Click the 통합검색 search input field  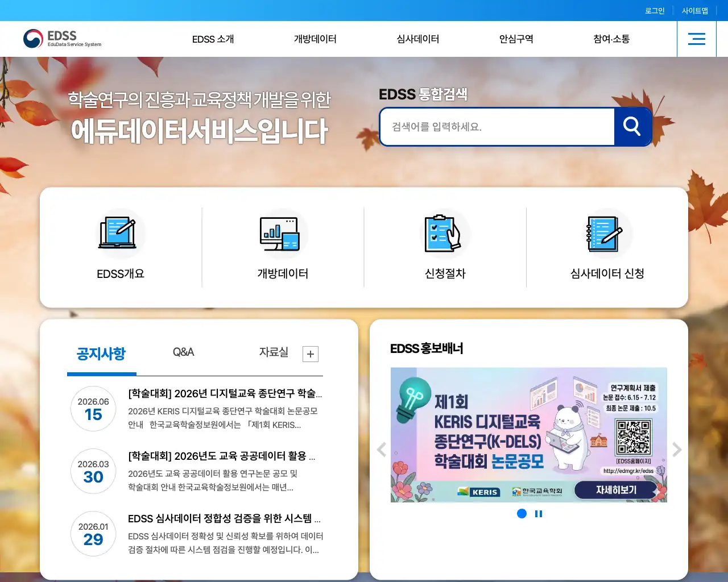coord(498,127)
